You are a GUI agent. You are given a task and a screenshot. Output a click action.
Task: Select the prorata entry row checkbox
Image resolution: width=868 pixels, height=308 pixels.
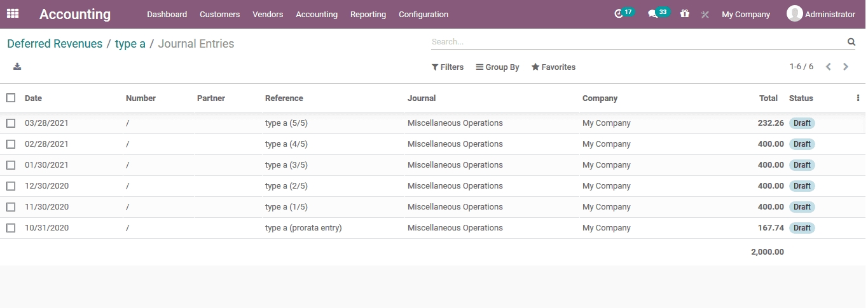(x=11, y=228)
